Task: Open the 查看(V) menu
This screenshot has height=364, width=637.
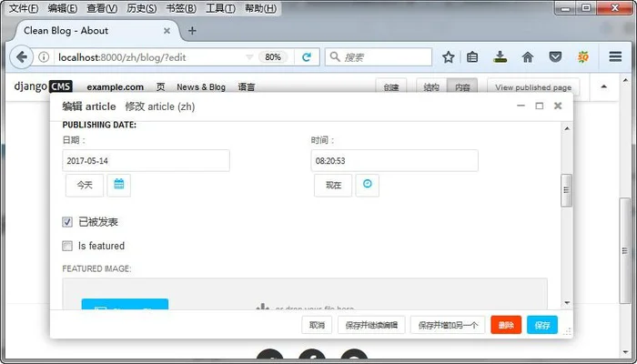Action: pyautogui.click(x=102, y=8)
